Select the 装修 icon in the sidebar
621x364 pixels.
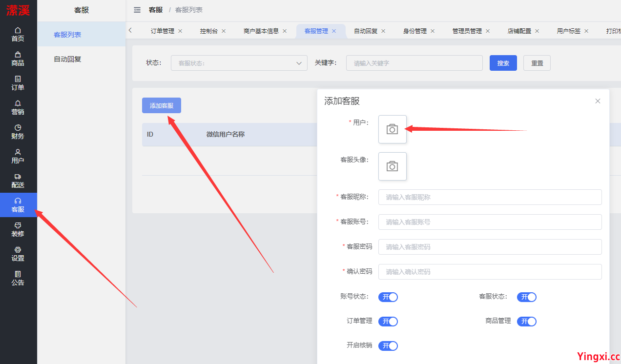(18, 230)
